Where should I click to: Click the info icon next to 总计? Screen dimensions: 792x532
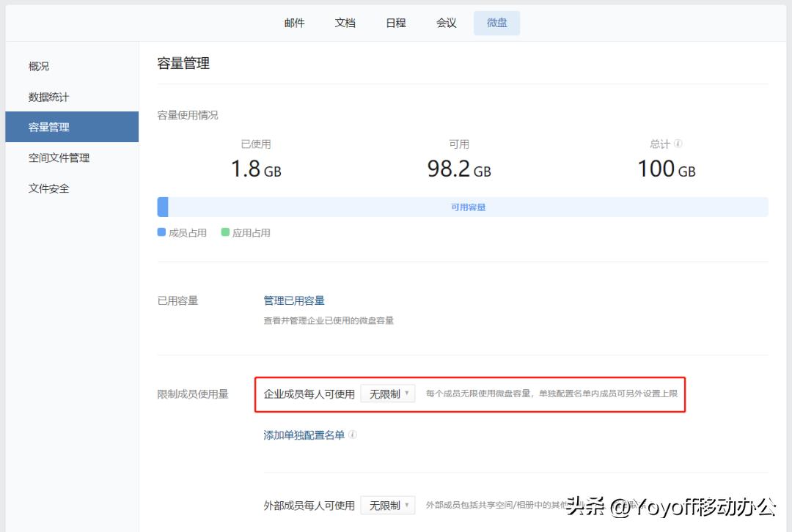click(x=678, y=144)
